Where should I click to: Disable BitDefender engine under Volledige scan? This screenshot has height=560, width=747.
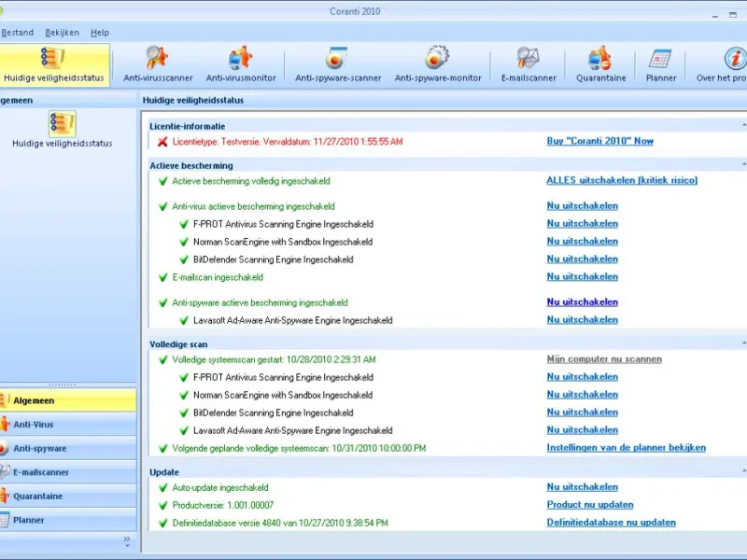(x=582, y=413)
